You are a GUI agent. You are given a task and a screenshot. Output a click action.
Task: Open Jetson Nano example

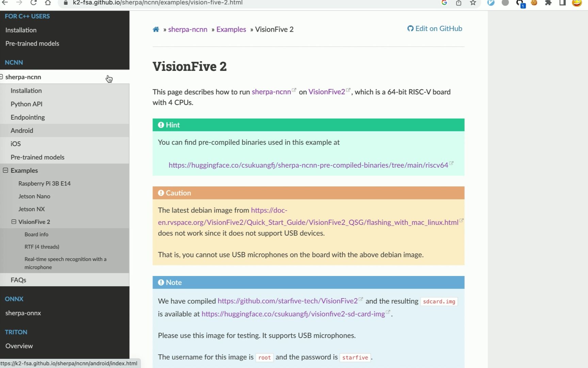tap(34, 196)
